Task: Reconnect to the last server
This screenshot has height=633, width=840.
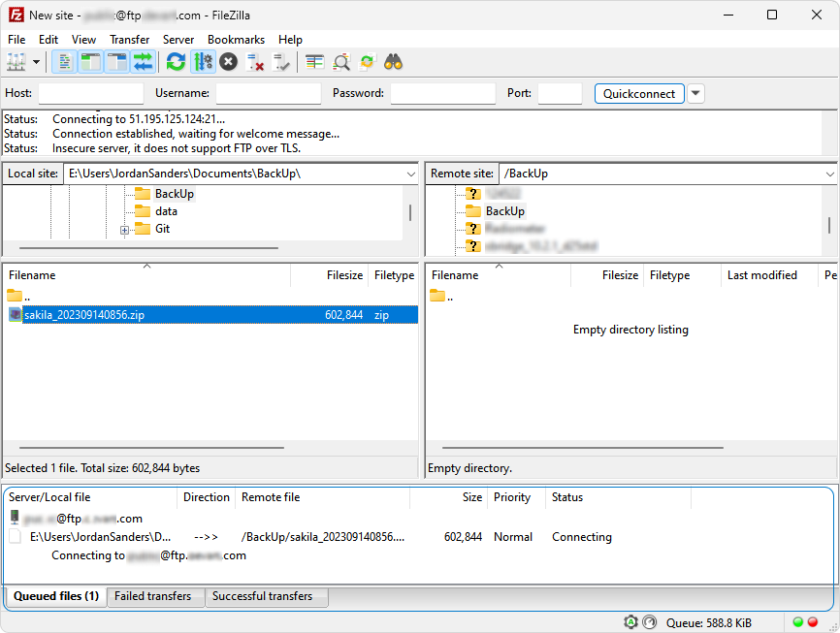Action: coord(281,63)
